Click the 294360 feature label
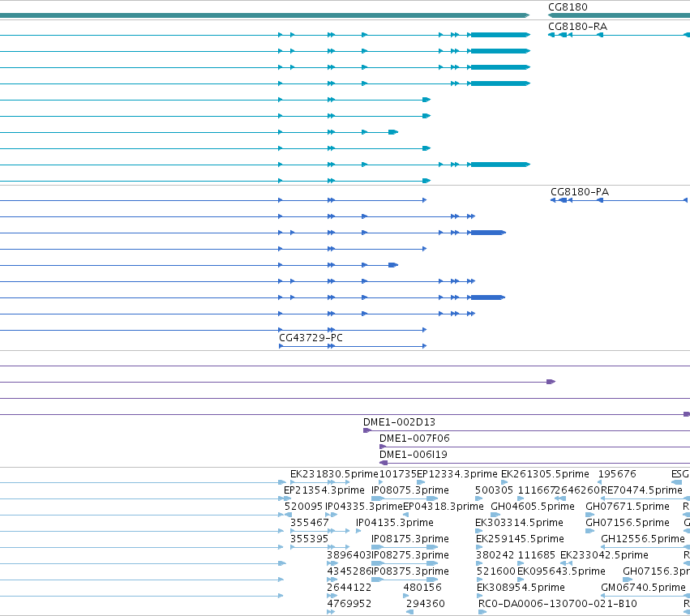The height and width of the screenshot is (616, 690). (425, 604)
